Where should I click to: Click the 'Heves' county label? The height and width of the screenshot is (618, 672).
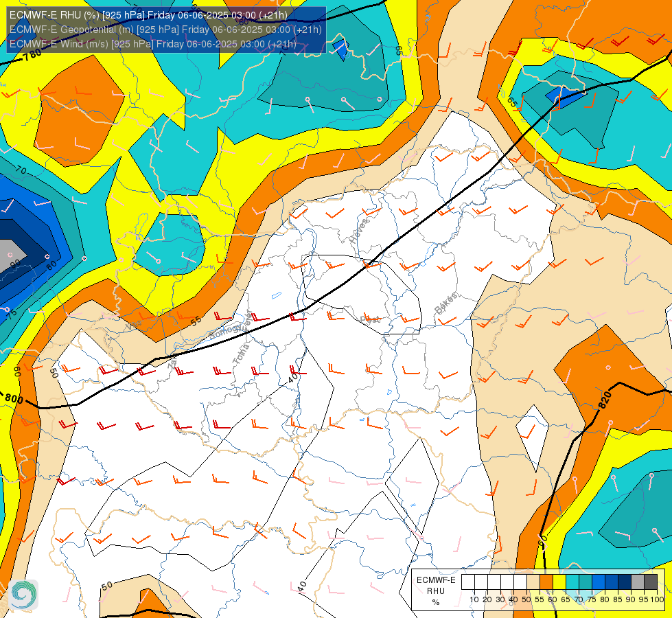pyautogui.click(x=359, y=231)
